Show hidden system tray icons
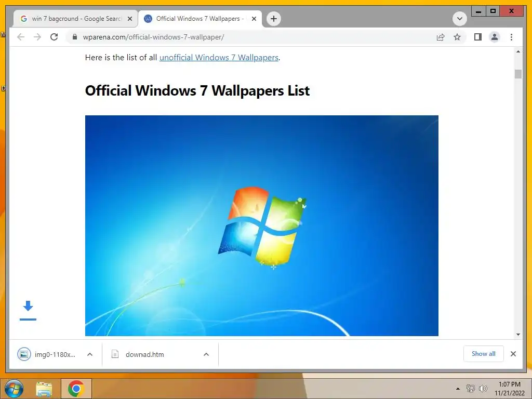Viewport: 532px width, 399px height. 458,389
